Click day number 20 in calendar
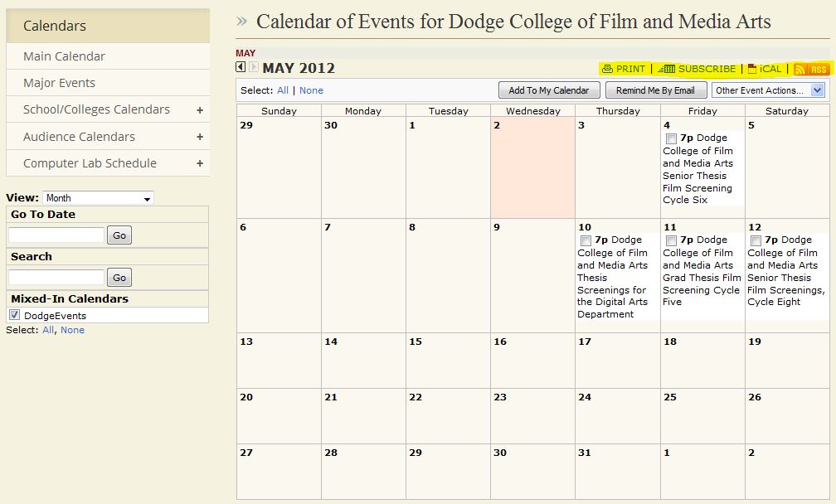This screenshot has width=836, height=504. point(246,397)
